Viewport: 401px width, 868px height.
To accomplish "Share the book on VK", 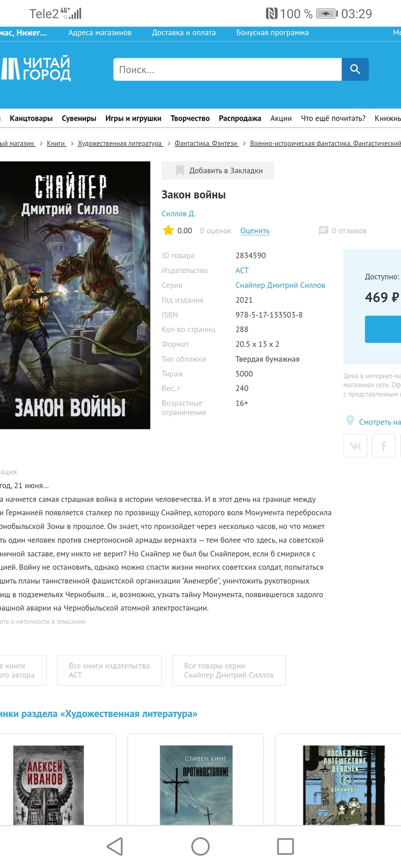I will 355,446.
